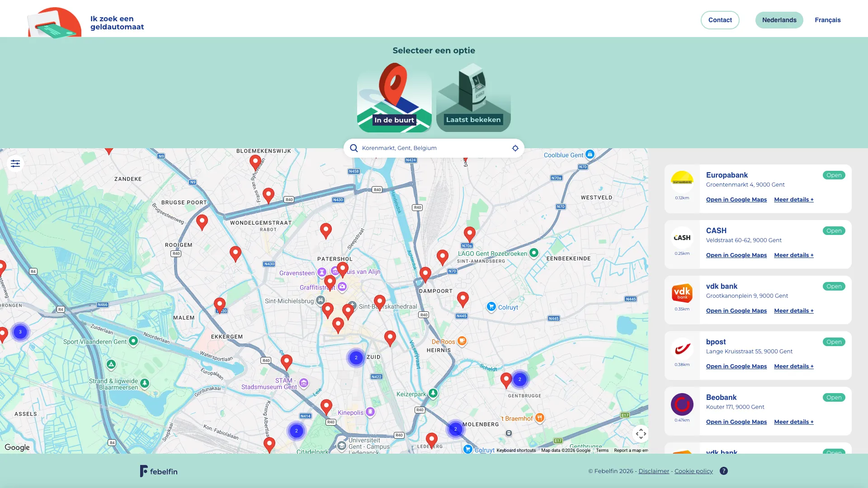
Task: Open the cluster marker near Molenberg
Action: (456, 429)
